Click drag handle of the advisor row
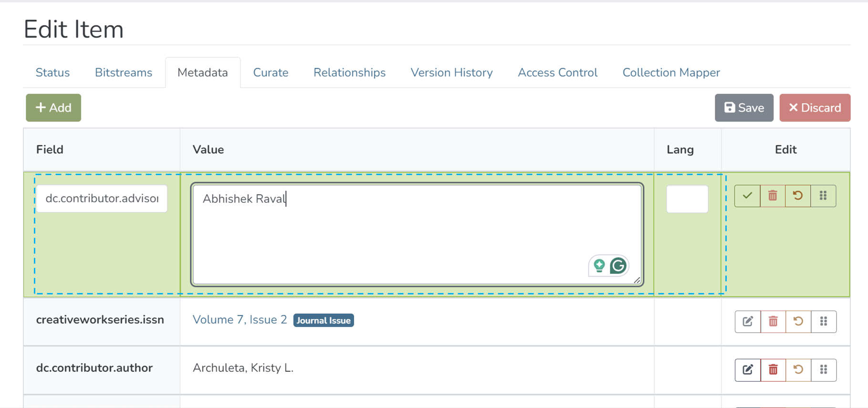The width and height of the screenshot is (868, 408). pyautogui.click(x=823, y=196)
